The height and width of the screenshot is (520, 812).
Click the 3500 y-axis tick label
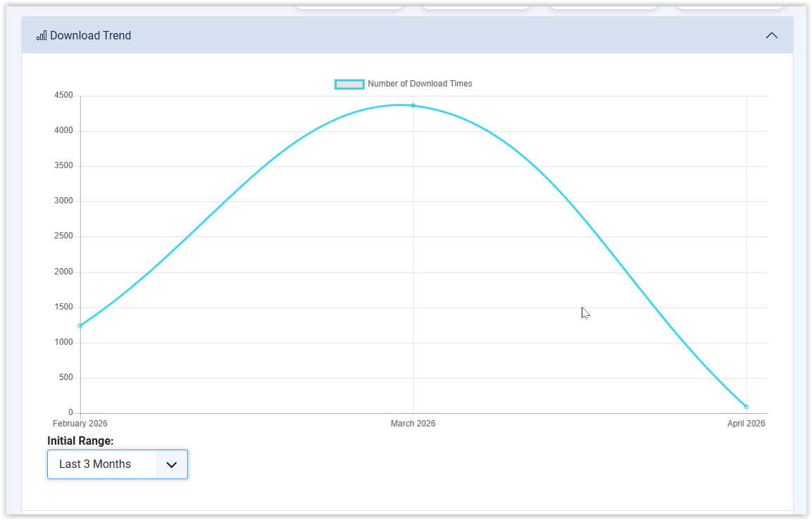click(63, 166)
